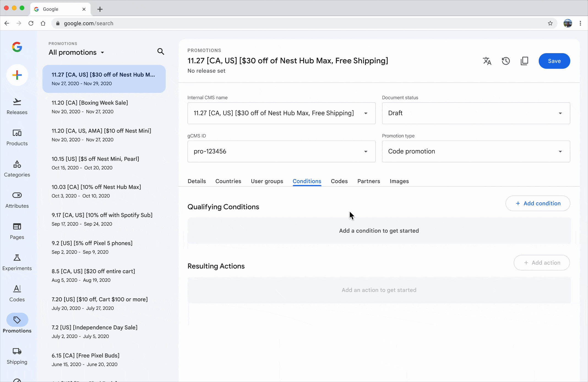This screenshot has width=588, height=382.
Task: Click the Add condition button
Action: click(538, 203)
